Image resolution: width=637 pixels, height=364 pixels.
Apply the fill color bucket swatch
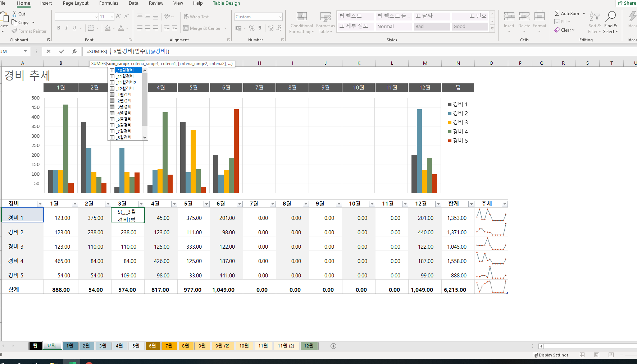tap(108, 28)
